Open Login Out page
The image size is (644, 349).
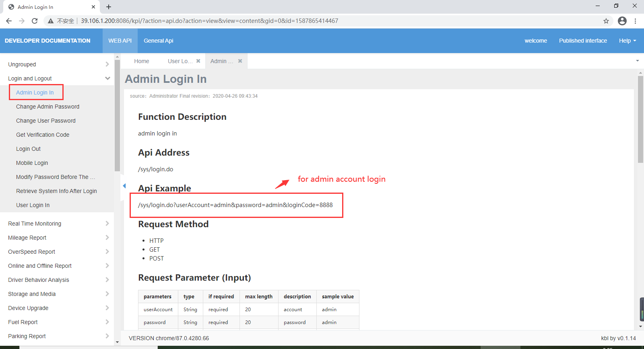pos(29,149)
